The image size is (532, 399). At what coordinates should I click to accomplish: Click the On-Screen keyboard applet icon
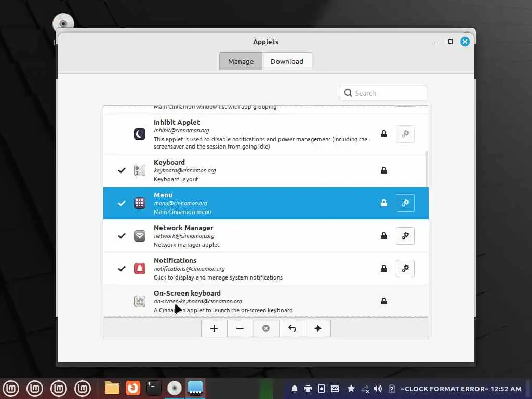click(x=139, y=301)
